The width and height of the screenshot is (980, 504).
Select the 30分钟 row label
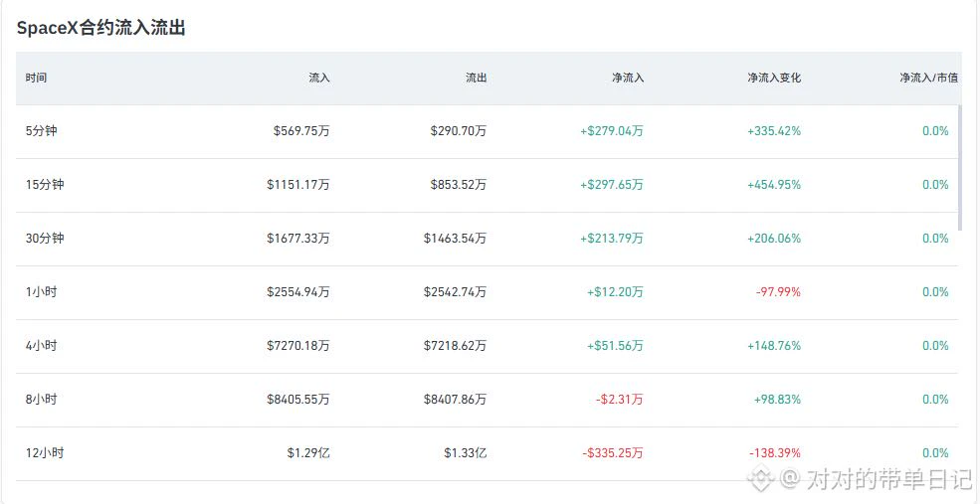pos(45,239)
